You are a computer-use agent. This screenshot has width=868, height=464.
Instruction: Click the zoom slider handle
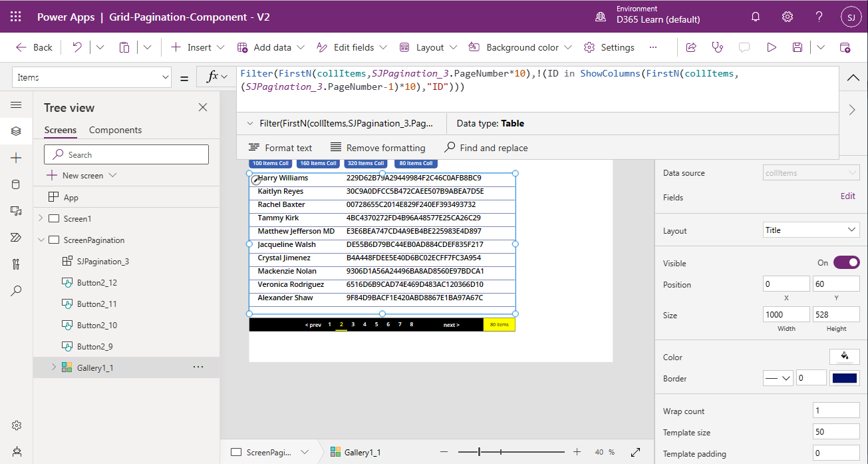tap(480, 452)
